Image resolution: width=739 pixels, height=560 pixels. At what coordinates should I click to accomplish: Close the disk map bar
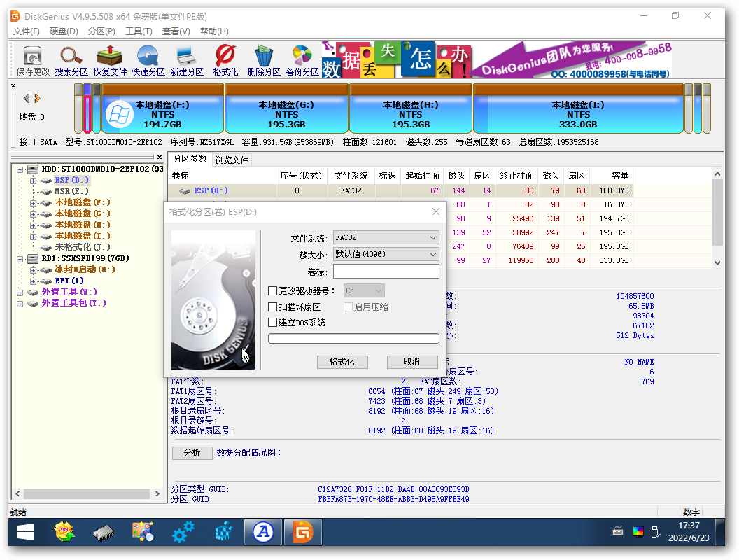[13, 86]
